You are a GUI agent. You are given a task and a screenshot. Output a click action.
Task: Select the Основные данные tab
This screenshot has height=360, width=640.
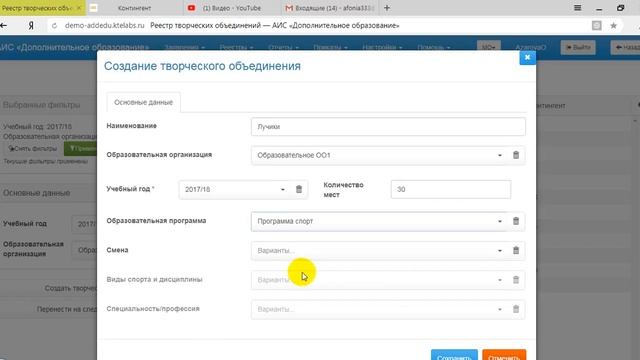click(143, 102)
